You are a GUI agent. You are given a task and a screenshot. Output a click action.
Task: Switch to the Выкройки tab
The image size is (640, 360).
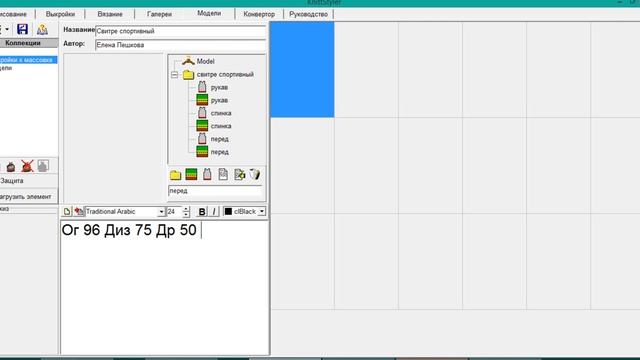coord(60,14)
